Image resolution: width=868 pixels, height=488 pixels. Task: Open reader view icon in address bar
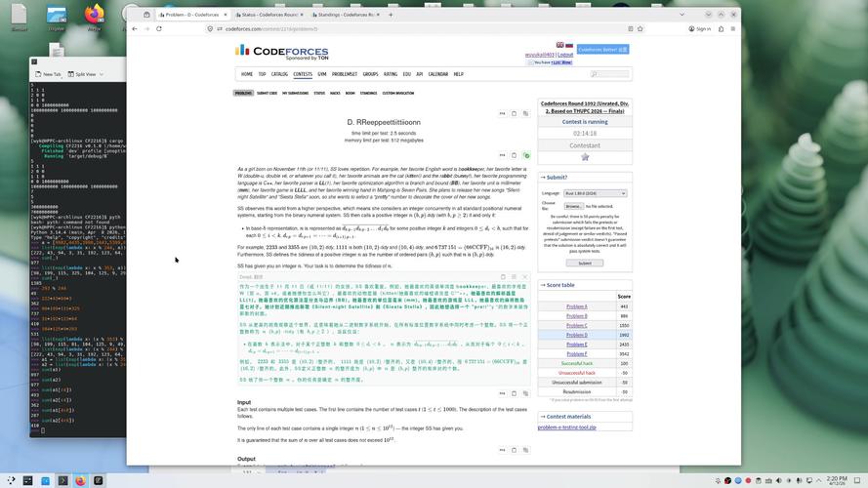pyautogui.click(x=631, y=28)
